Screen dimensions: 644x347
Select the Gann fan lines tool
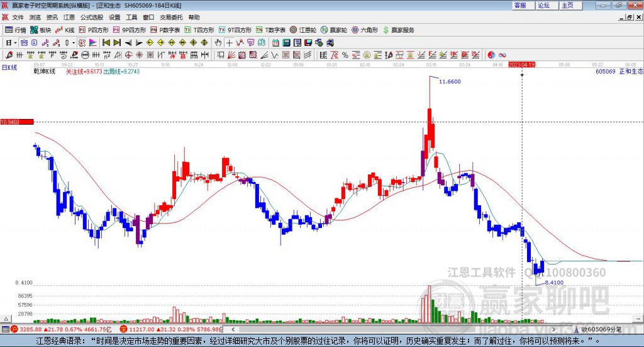click(x=231, y=55)
